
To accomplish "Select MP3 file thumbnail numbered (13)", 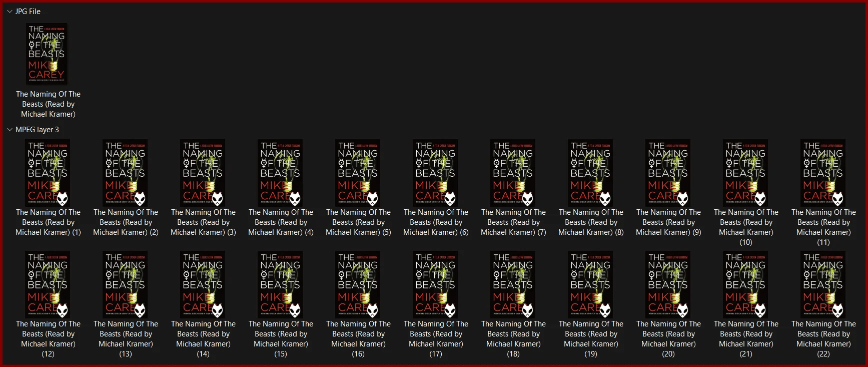I will coord(125,284).
